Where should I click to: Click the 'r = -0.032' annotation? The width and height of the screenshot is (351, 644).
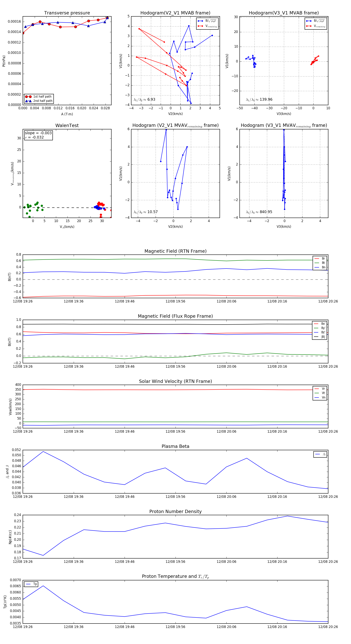pos(34,137)
